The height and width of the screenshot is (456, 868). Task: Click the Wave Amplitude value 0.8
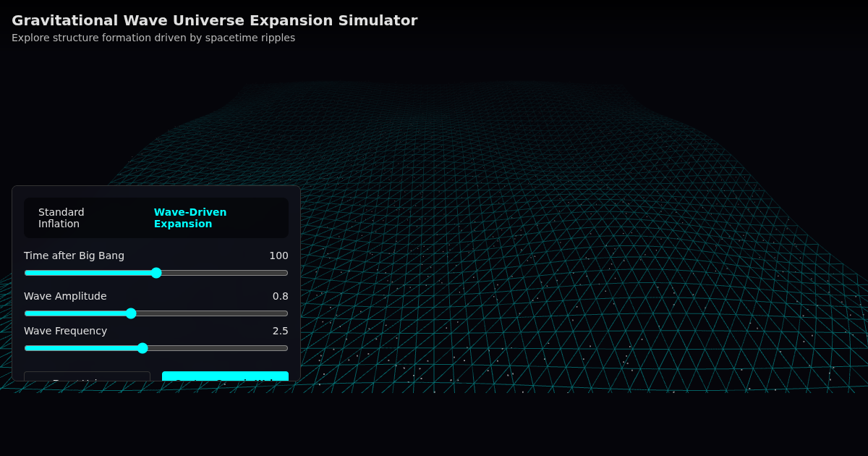281,296
